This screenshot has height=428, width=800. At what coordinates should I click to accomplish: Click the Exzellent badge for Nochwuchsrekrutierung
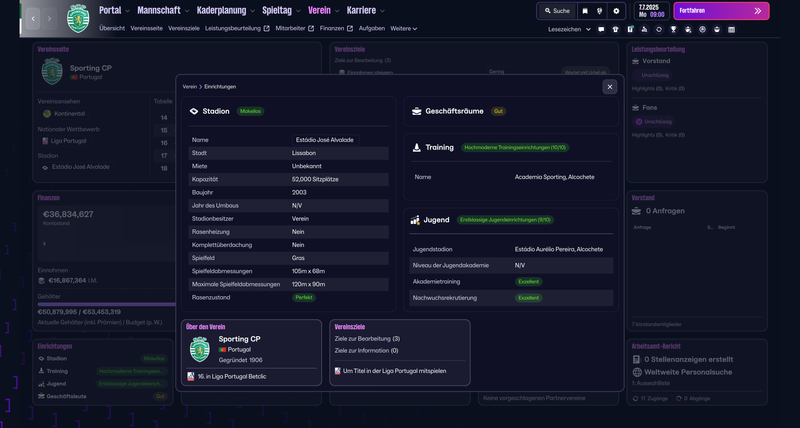coord(529,298)
